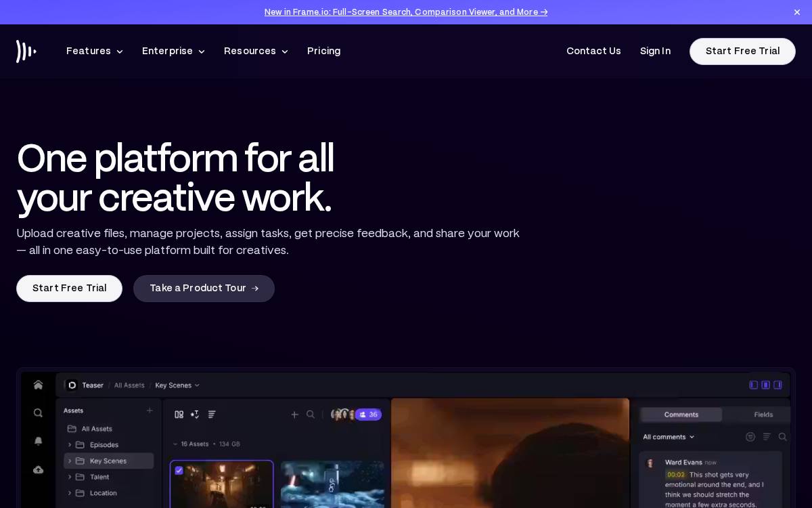Take a Product Tour
Viewport: 812px width, 508px height.
point(204,289)
